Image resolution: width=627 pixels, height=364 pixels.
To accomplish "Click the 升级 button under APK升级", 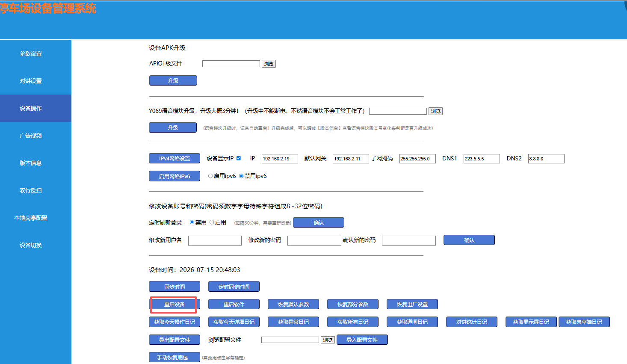I will pyautogui.click(x=173, y=80).
